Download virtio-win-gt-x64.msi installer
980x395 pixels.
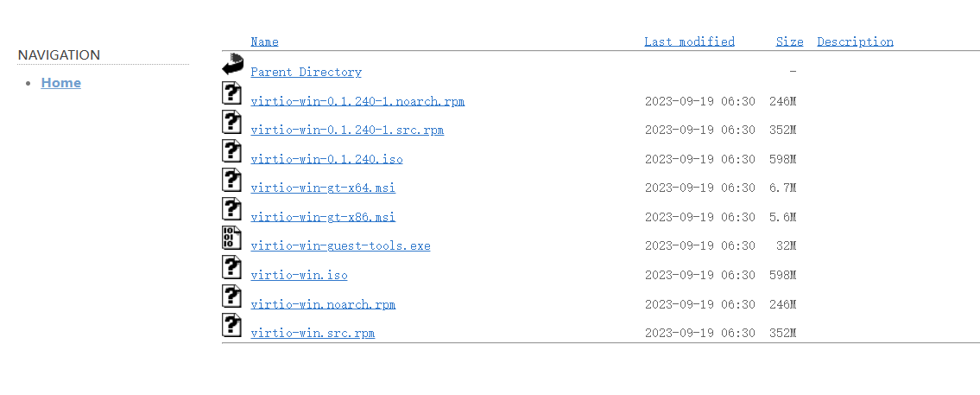(x=323, y=188)
